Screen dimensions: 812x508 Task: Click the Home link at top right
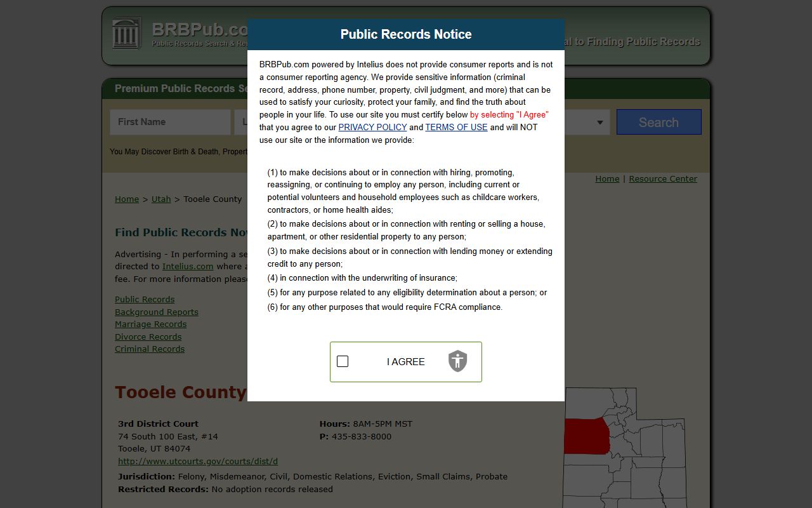click(607, 178)
